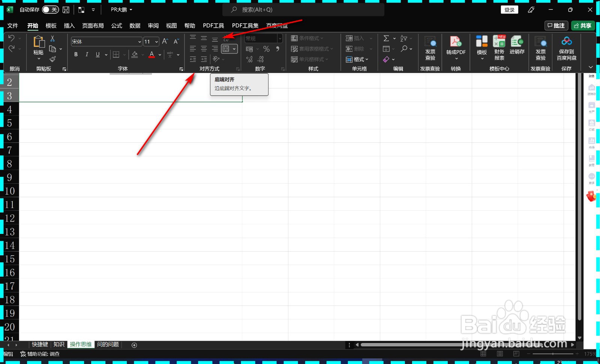This screenshot has height=364, width=600.
Task: Click the fill color bucket swatch
Action: click(x=135, y=54)
